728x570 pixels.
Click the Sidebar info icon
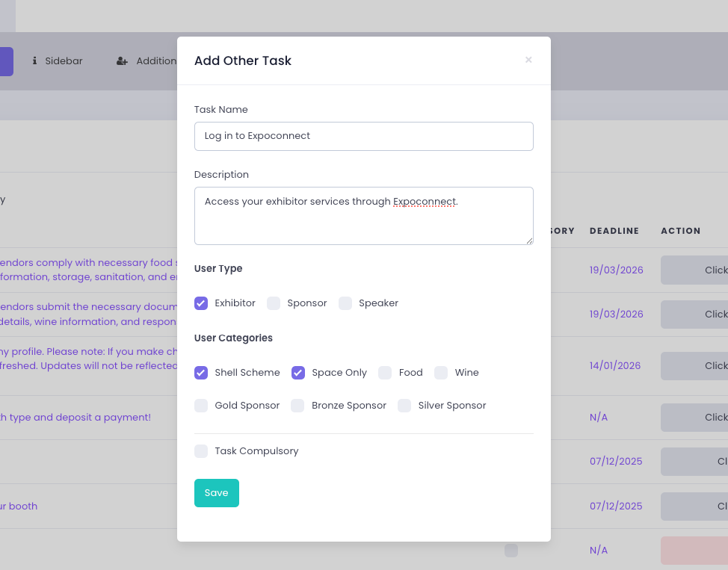point(34,61)
